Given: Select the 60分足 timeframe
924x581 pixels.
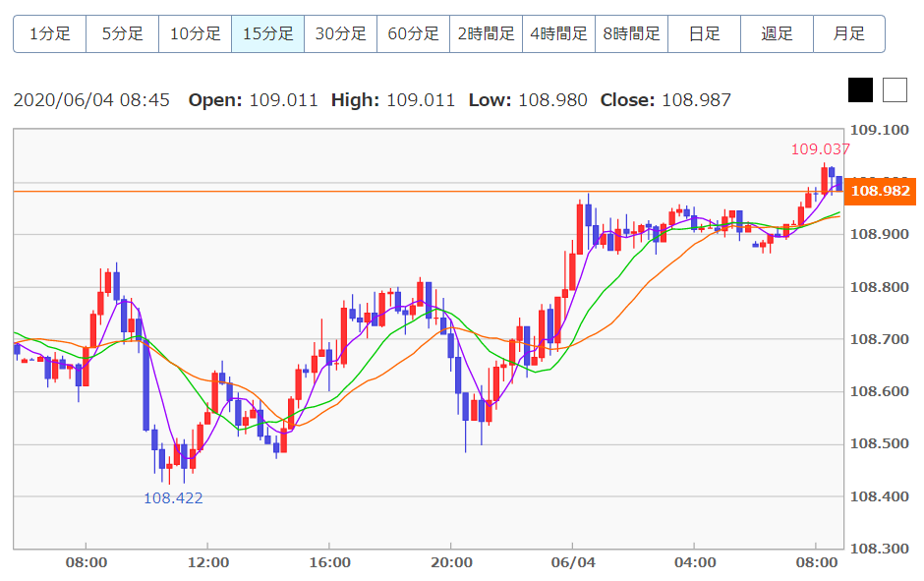Looking at the screenshot, I should click(x=413, y=33).
